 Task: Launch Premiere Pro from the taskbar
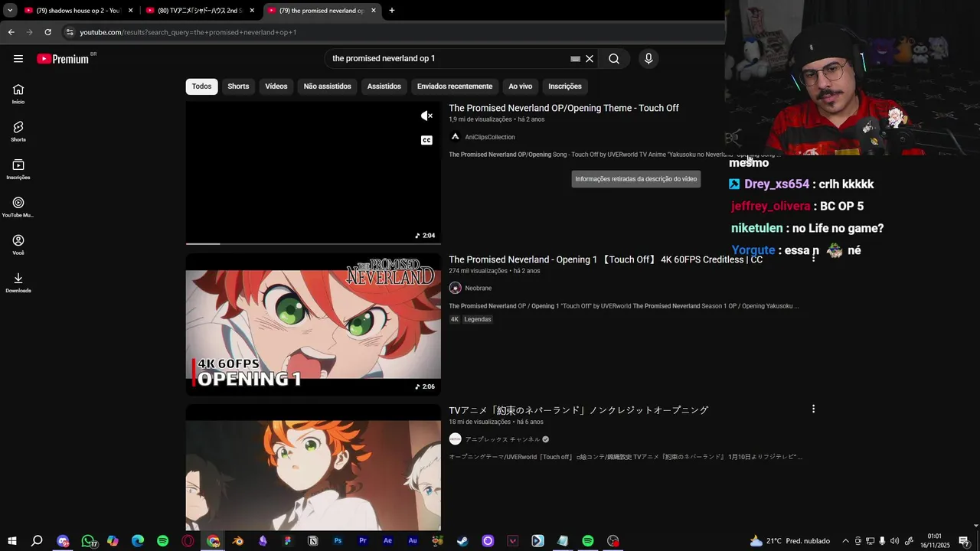point(363,541)
